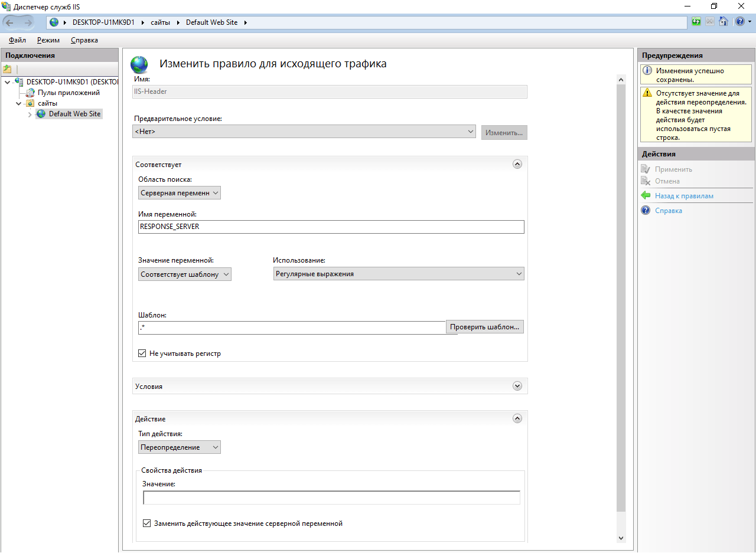Click the help icon in the top-right toolbar
Viewport: 756px width, 553px height.
tap(739, 22)
